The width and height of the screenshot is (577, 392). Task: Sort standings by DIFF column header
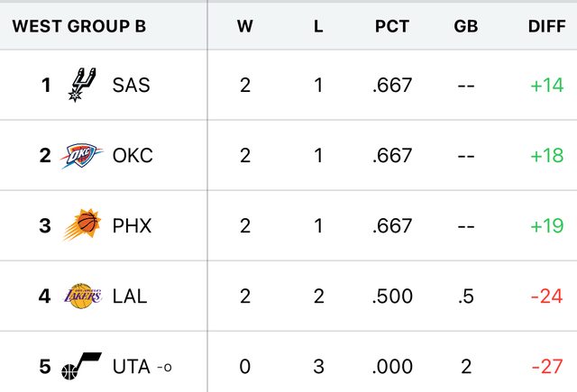[546, 25]
